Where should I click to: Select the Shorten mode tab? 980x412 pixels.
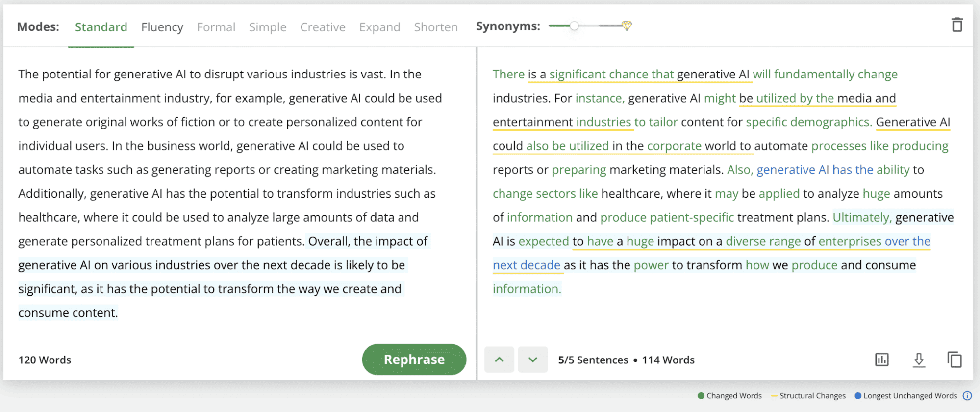click(436, 27)
